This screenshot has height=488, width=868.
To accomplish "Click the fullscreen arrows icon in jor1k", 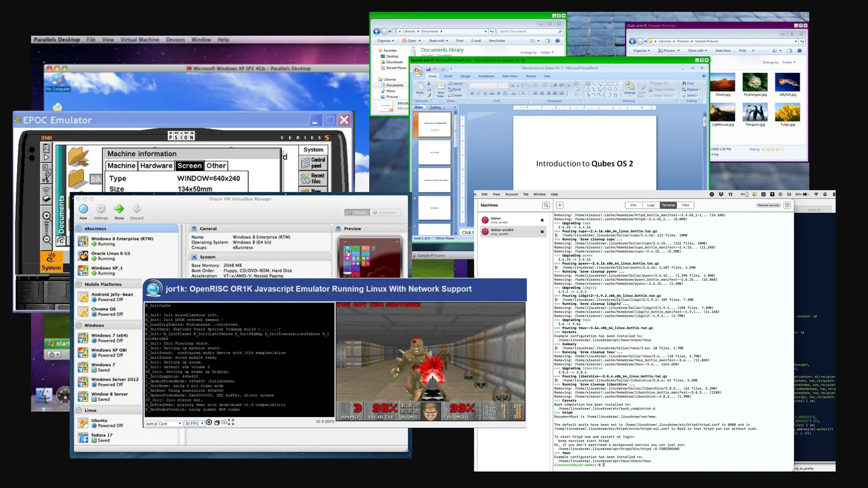I will coord(231,422).
